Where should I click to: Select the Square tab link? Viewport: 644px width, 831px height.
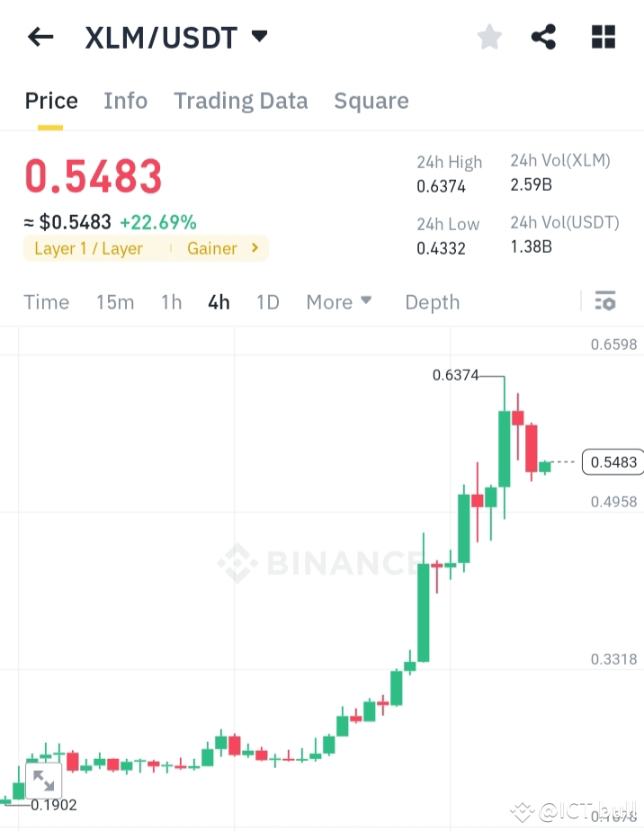pos(371,101)
